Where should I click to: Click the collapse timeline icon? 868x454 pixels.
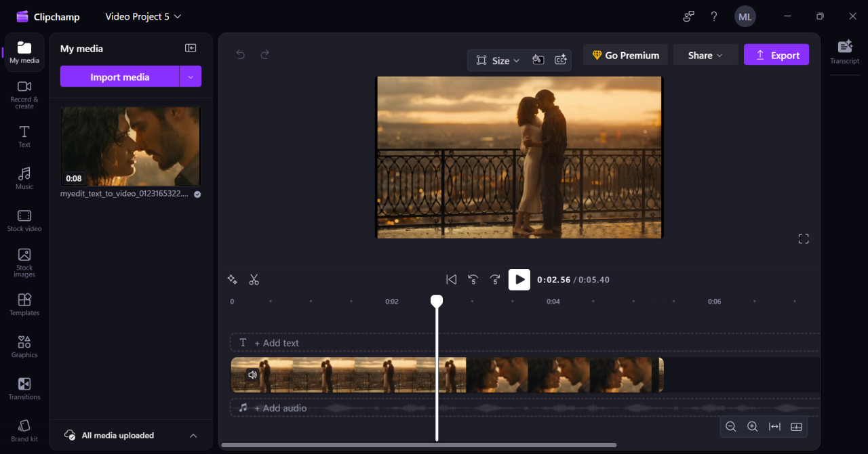pos(796,426)
